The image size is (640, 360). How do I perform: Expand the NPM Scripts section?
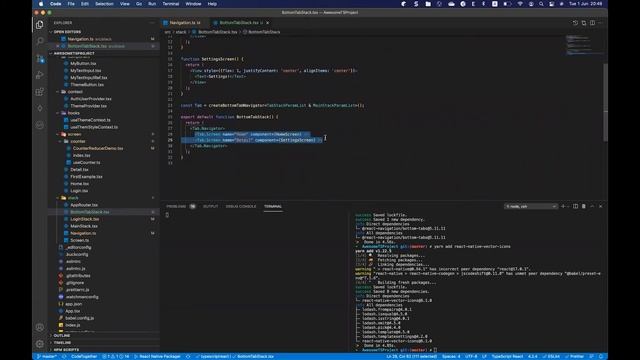[x=66, y=350]
